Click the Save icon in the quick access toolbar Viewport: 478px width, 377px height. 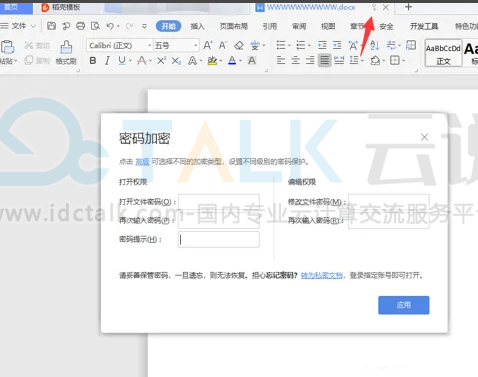pyautogui.click(x=51, y=26)
